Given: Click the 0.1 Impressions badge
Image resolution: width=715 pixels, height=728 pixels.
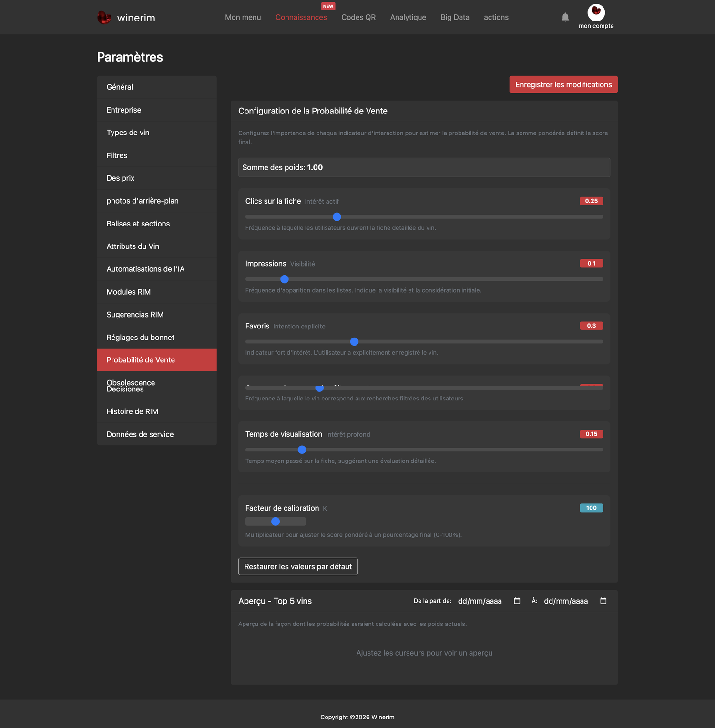Looking at the screenshot, I should (592, 264).
